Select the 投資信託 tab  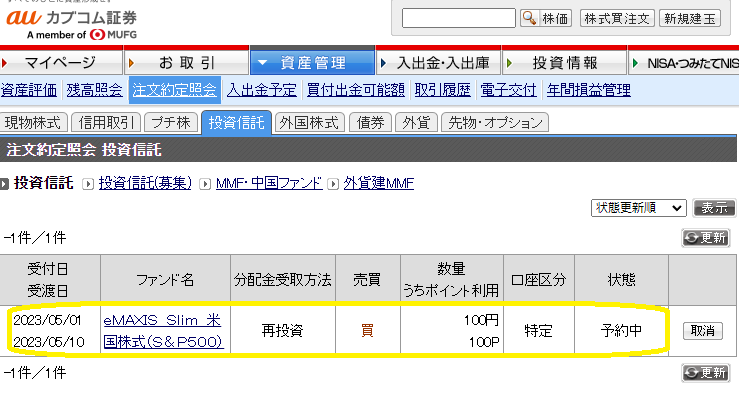pos(236,123)
